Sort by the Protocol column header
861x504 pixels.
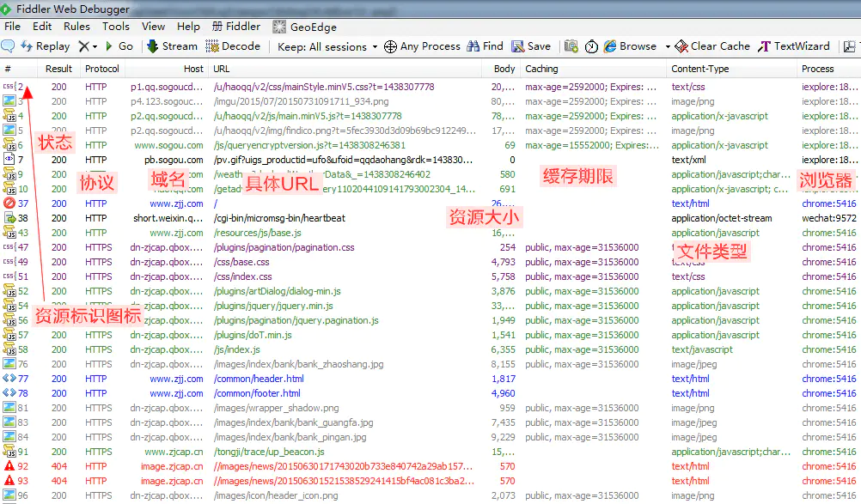coord(102,69)
